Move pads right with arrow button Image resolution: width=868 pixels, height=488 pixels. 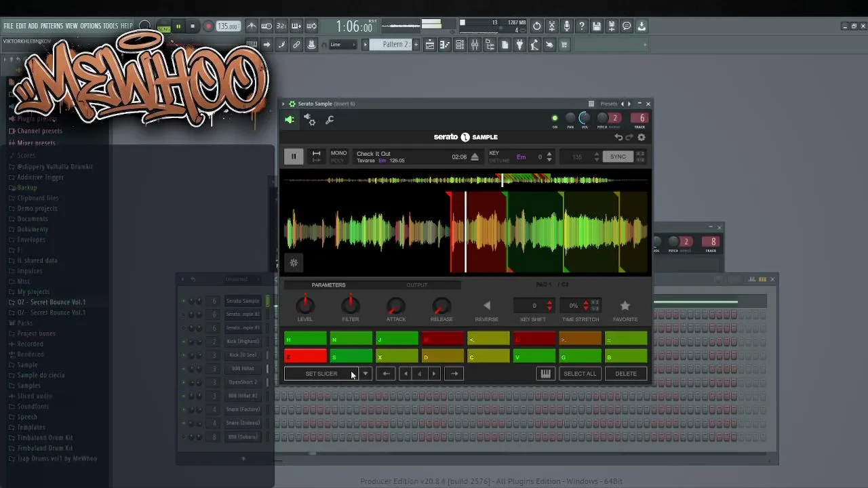pos(454,373)
